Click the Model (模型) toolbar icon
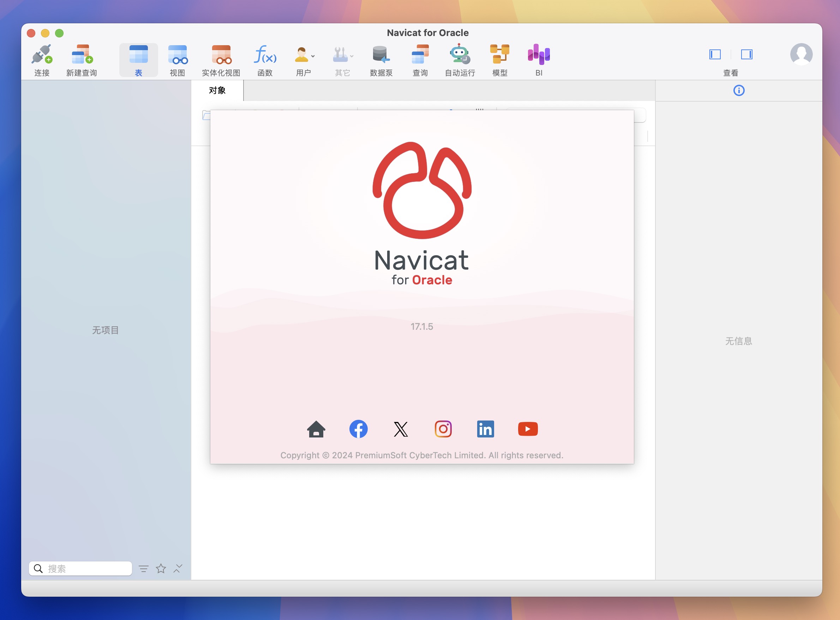The height and width of the screenshot is (620, 840). pos(500,54)
